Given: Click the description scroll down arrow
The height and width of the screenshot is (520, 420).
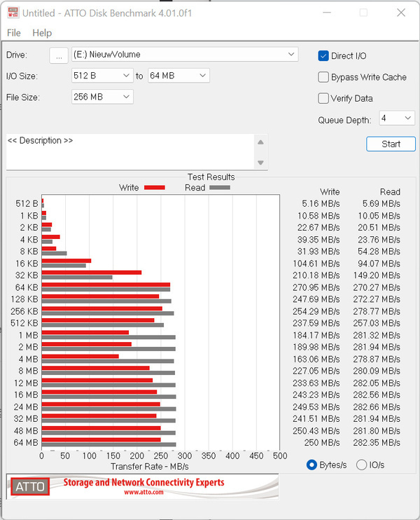Looking at the screenshot, I should (x=260, y=163).
